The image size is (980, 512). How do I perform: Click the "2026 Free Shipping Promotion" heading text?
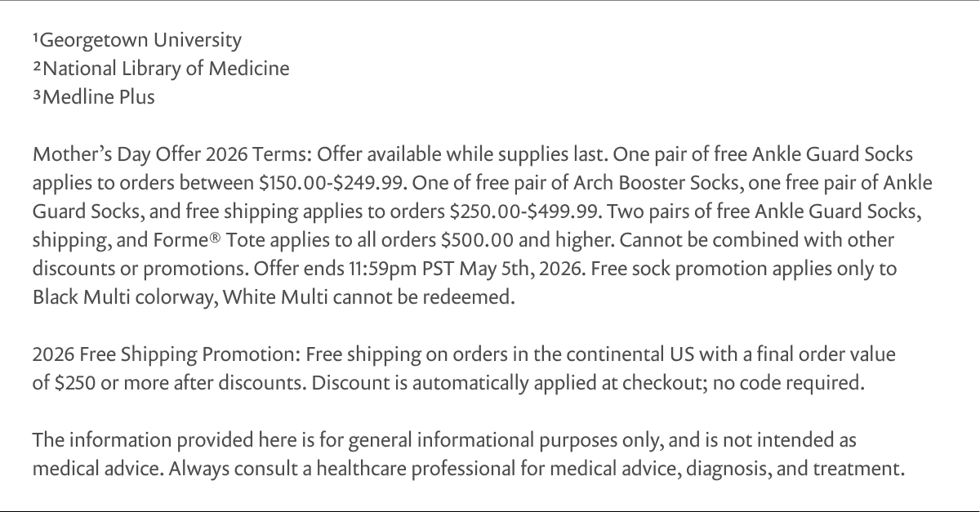tap(166, 357)
